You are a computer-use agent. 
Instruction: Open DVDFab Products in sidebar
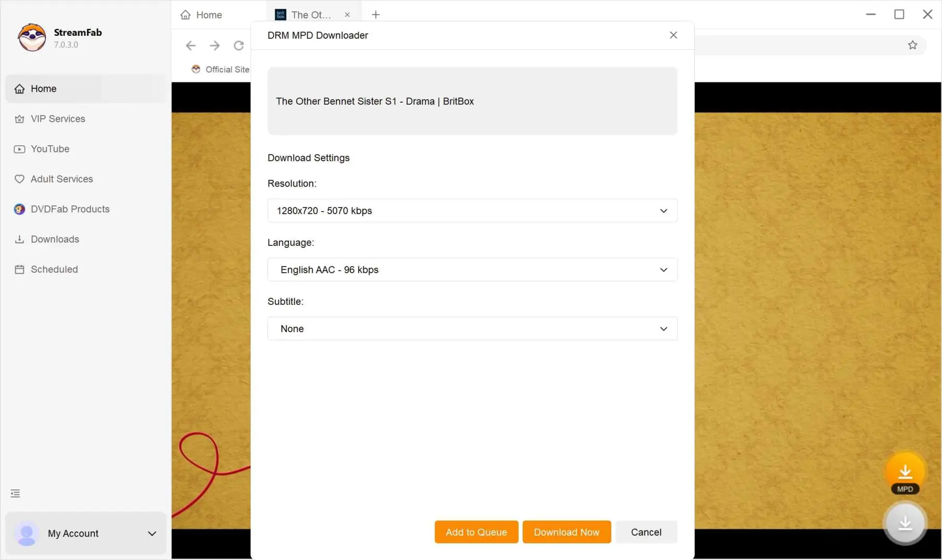coord(86,209)
